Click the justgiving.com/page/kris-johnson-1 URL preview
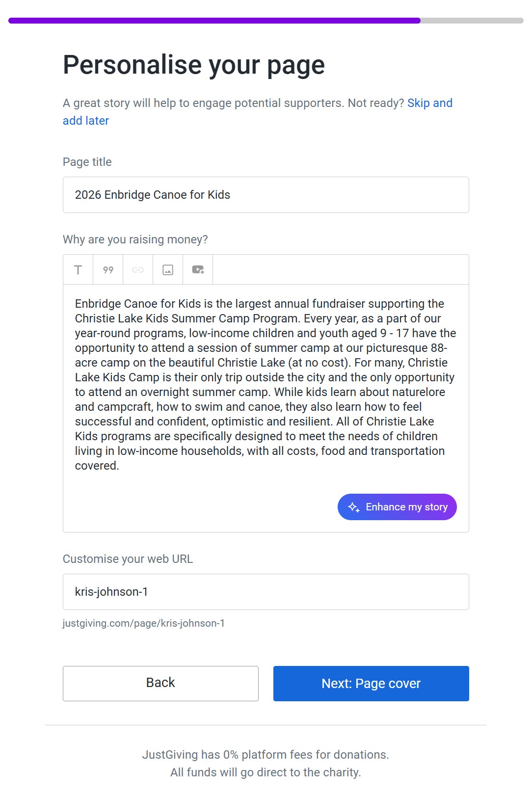This screenshot has width=532, height=795. tap(144, 623)
